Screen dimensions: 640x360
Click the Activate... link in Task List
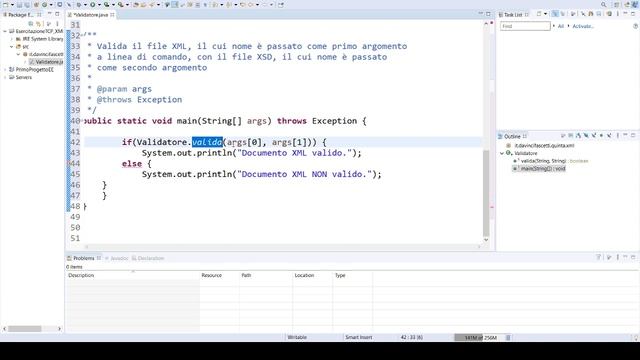click(582, 26)
